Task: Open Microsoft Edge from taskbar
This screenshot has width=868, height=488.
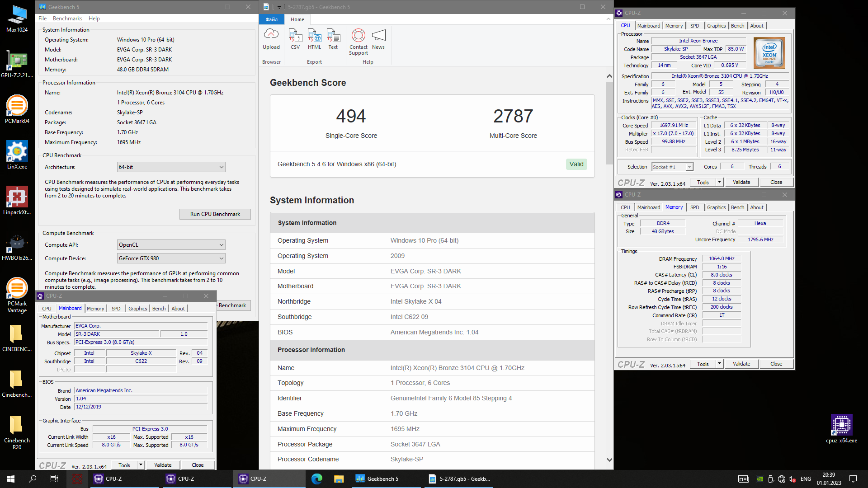Action: (317, 479)
